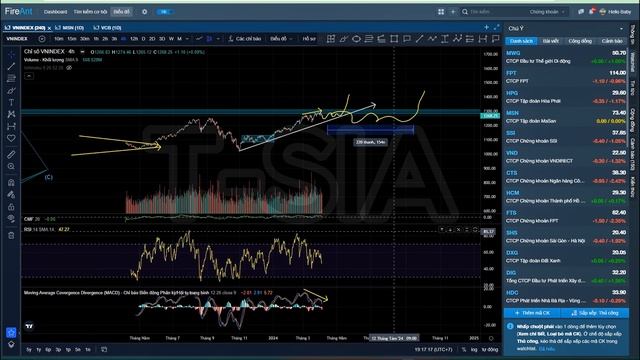Viewport: 640px width, 360px height.
Task: Click the fullscreen expand chart icon
Action: click(x=496, y=27)
